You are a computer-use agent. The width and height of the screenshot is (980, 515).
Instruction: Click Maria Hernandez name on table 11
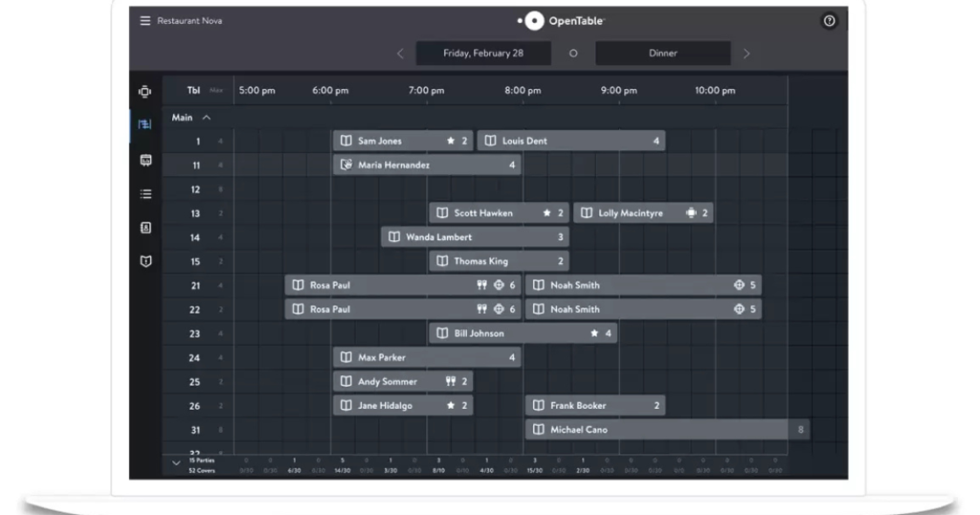tap(393, 165)
